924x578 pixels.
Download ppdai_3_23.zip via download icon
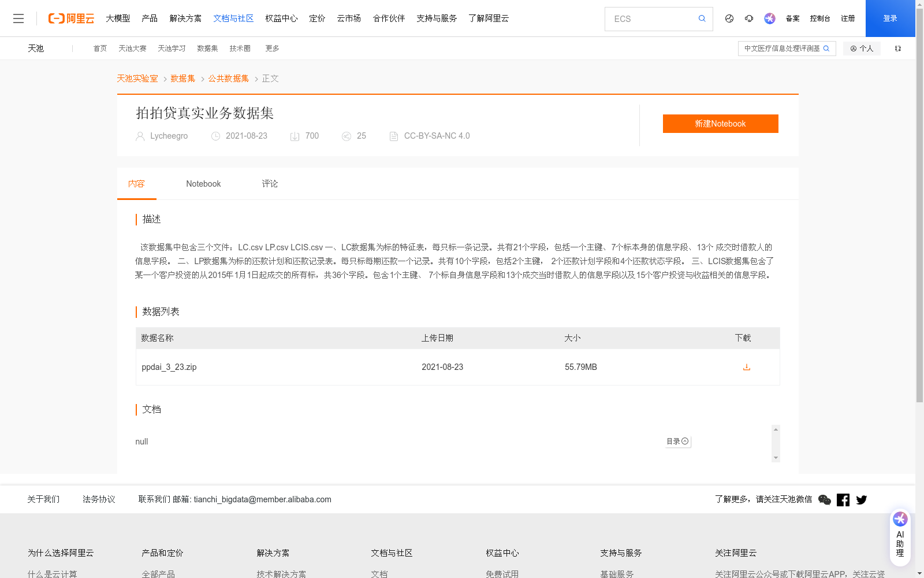click(746, 367)
